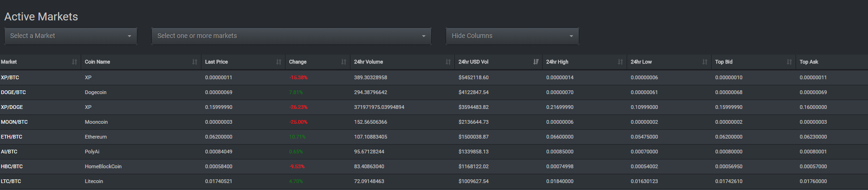The image size is (868, 190).
Task: Toggle 24hr USD Vol sort icon
Action: pos(536,62)
